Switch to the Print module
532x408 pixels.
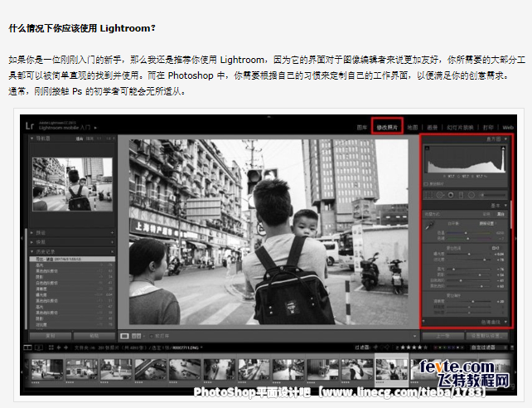pos(488,128)
